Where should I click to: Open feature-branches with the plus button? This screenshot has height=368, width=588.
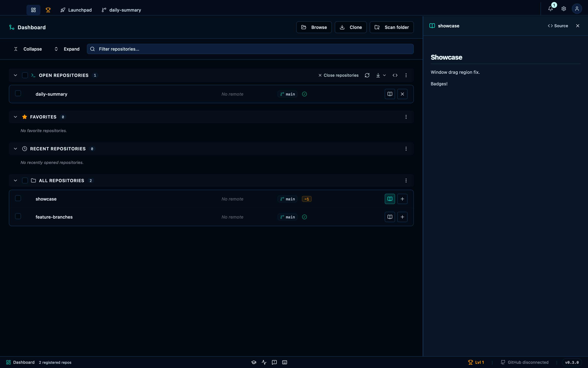pyautogui.click(x=402, y=217)
